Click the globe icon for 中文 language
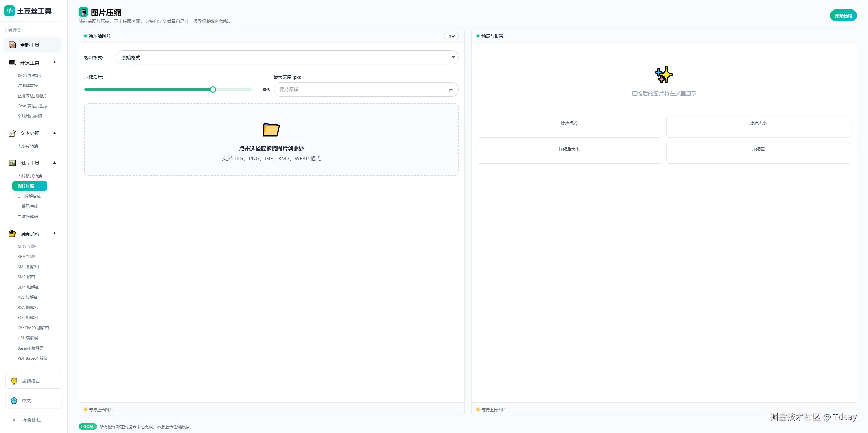This screenshot has height=433, width=868. [x=14, y=401]
